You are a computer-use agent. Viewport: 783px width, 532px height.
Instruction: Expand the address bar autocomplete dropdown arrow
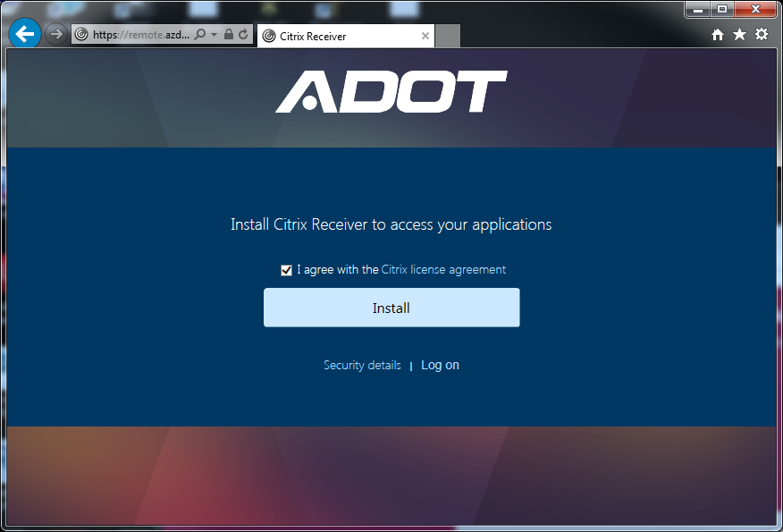tap(215, 35)
